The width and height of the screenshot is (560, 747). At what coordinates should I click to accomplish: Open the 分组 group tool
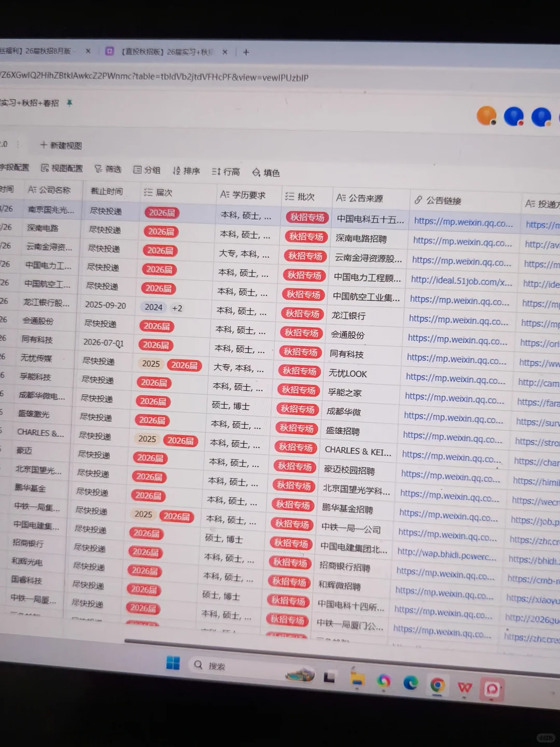pos(147,170)
